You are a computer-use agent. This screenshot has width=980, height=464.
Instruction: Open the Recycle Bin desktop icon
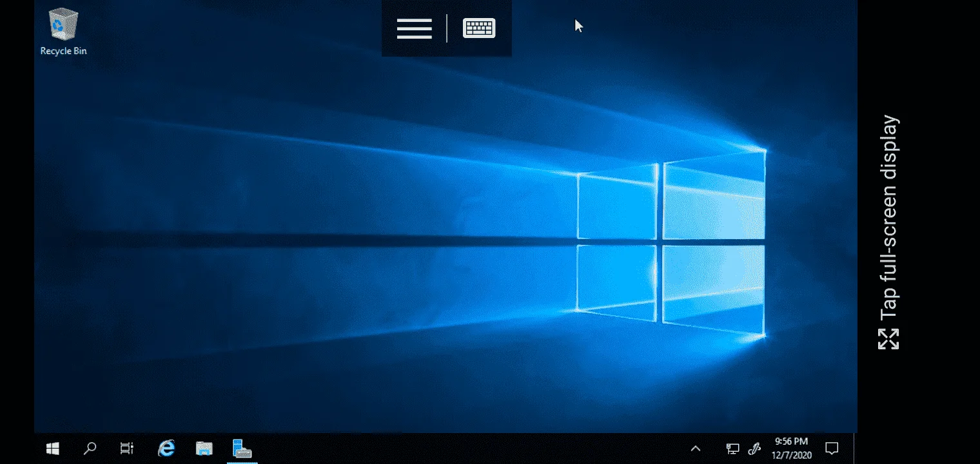(x=63, y=32)
